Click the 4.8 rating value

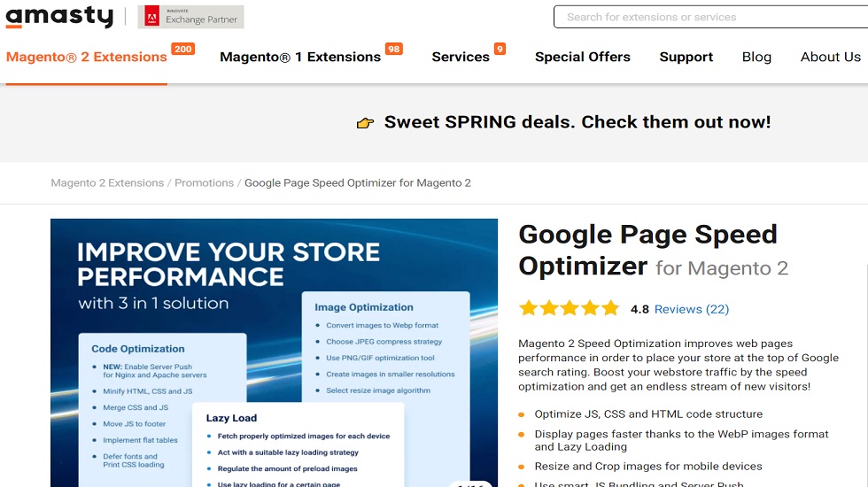639,309
